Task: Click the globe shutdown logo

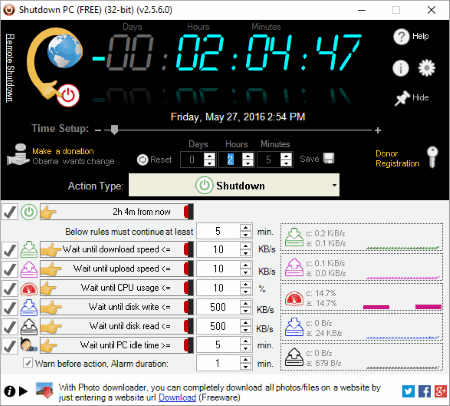Action: 56,67
